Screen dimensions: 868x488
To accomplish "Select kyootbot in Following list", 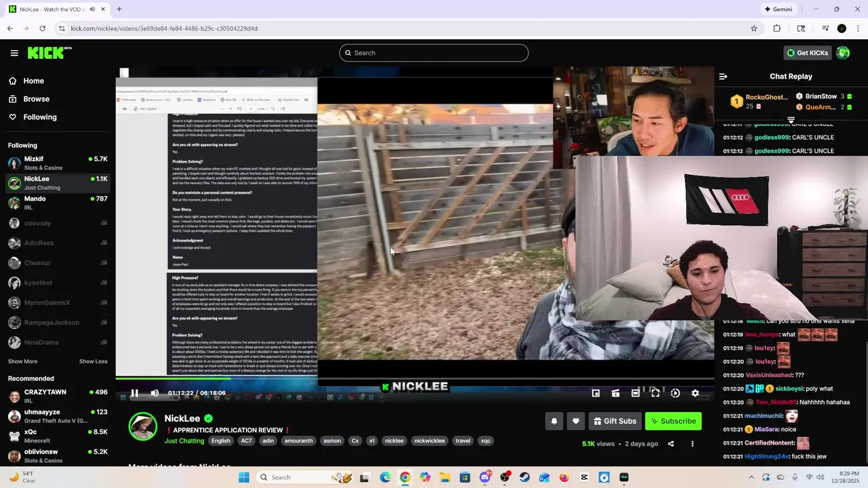I will coord(58,283).
